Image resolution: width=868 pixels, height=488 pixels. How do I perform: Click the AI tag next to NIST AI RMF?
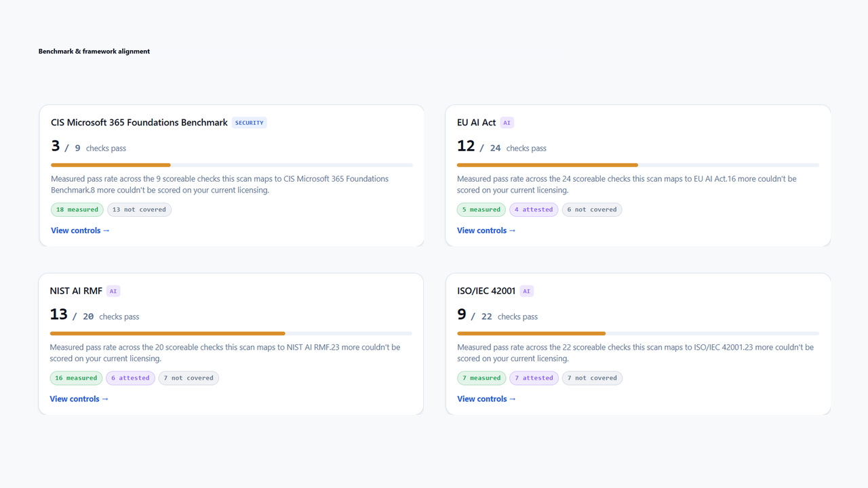pos(113,291)
